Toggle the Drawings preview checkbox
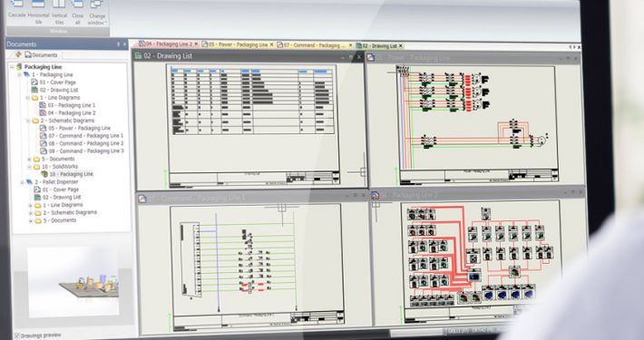Screen dimensions: 644x340 pyautogui.click(x=17, y=335)
